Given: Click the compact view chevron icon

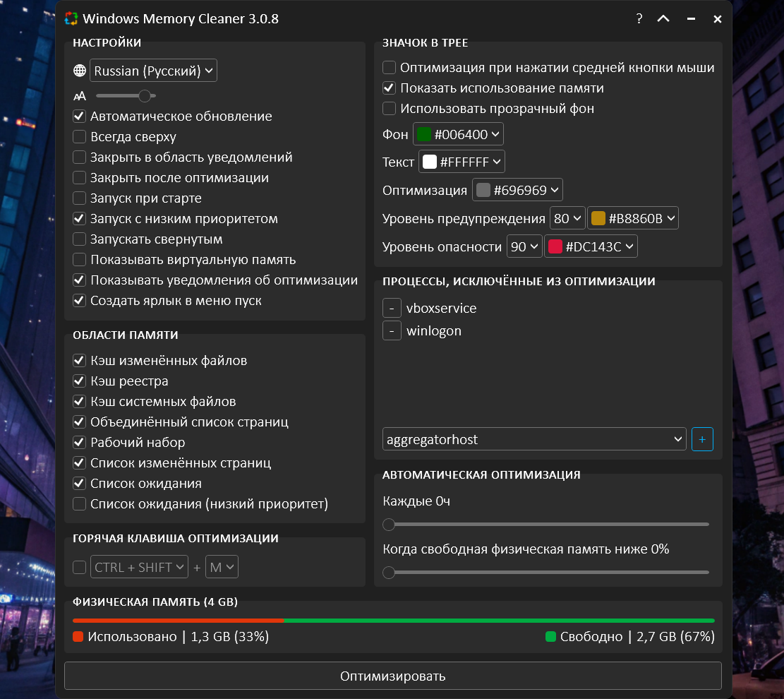Looking at the screenshot, I should point(663,19).
